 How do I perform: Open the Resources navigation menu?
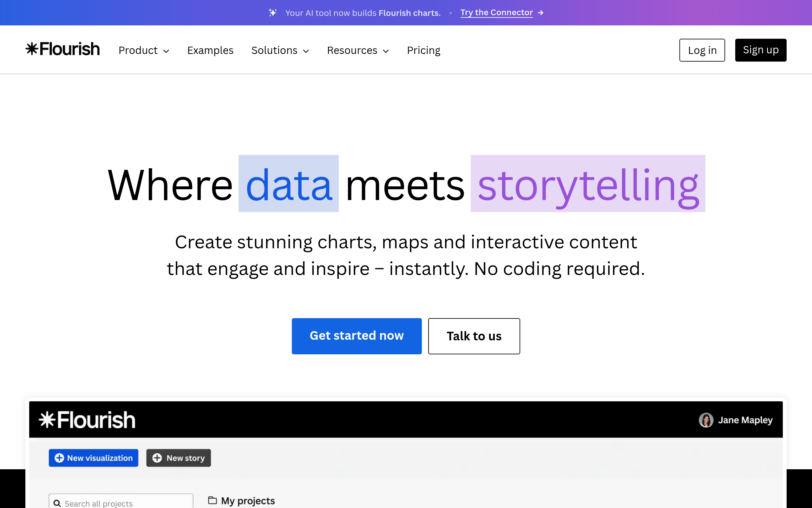tap(358, 50)
